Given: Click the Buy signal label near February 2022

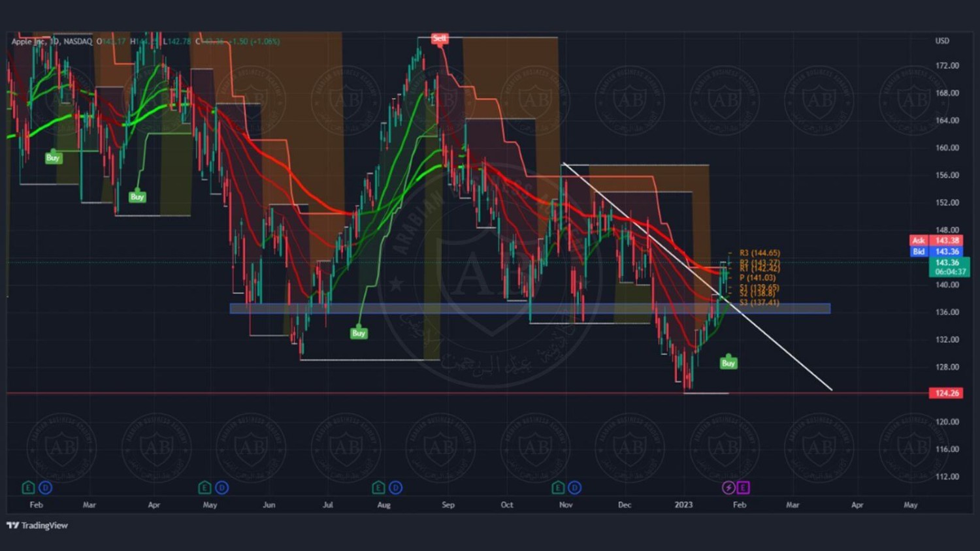Looking at the screenshot, I should point(53,157).
